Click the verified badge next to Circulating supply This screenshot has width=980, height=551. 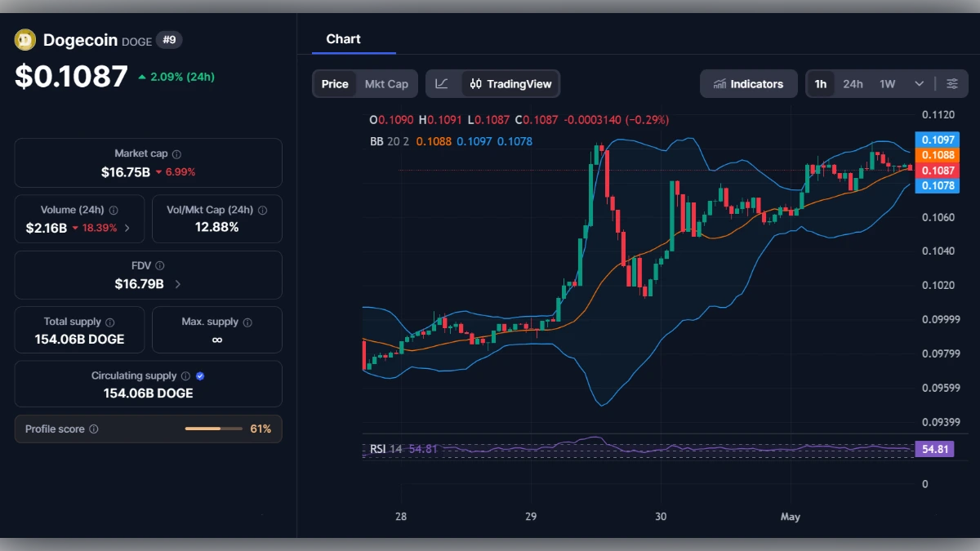pyautogui.click(x=200, y=376)
